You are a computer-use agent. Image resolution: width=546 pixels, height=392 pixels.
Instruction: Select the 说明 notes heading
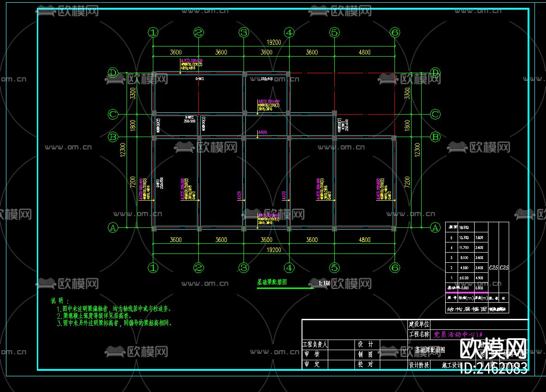(x=59, y=300)
